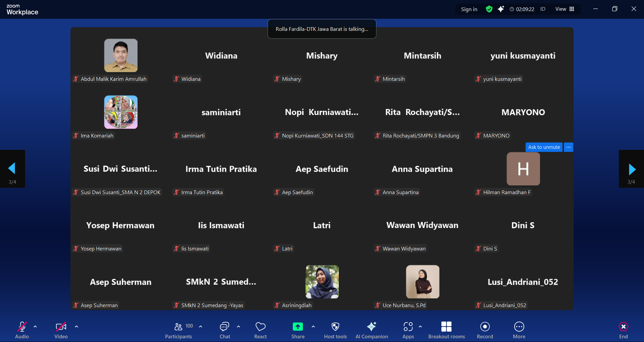This screenshot has width=644, height=342.
Task: Expand the Apps options arrow
Action: point(420,327)
